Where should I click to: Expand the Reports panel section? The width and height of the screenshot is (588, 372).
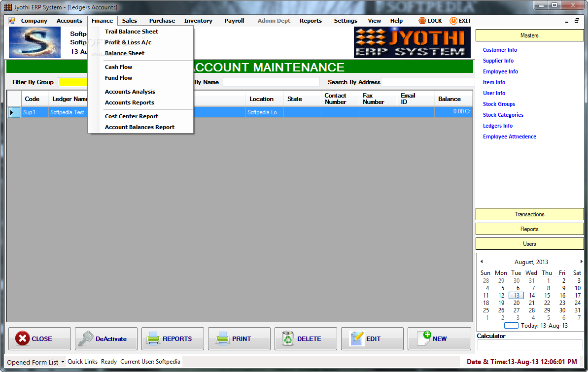click(529, 229)
